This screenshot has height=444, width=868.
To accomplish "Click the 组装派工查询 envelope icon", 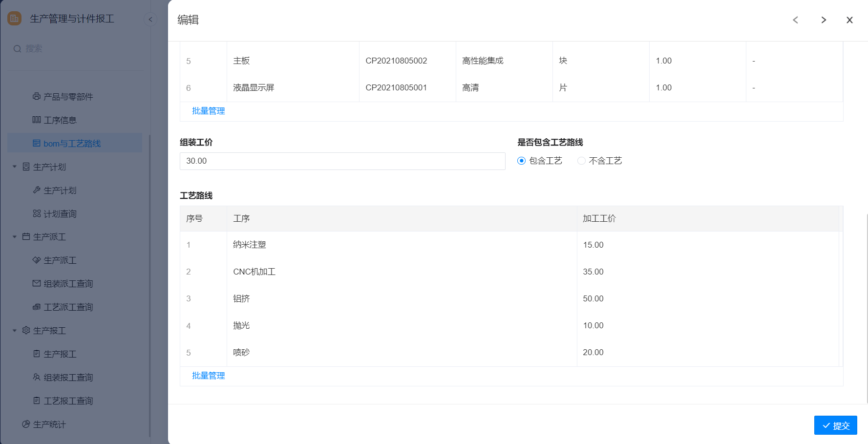I will (37, 283).
